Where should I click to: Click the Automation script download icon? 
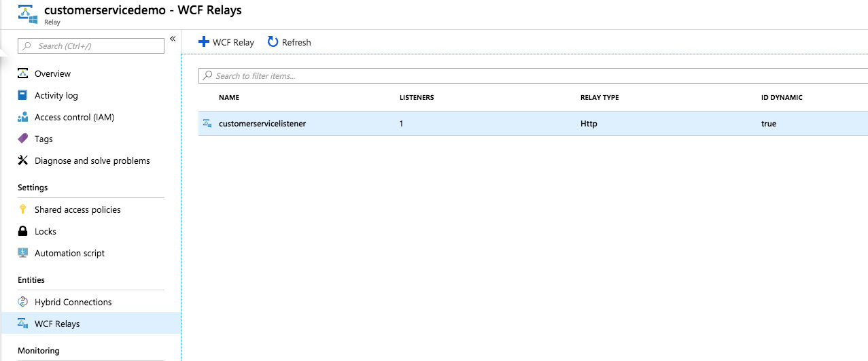click(x=22, y=253)
